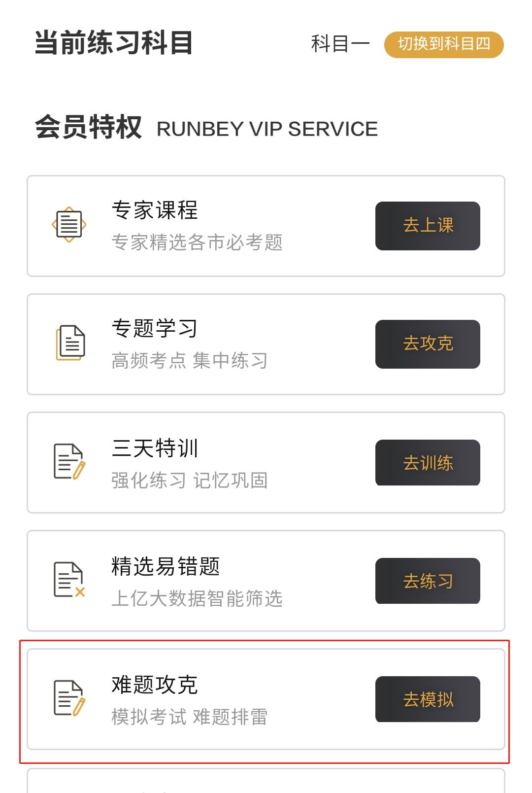The width and height of the screenshot is (532, 793).
Task: Tap the 去训练 button
Action: (428, 463)
